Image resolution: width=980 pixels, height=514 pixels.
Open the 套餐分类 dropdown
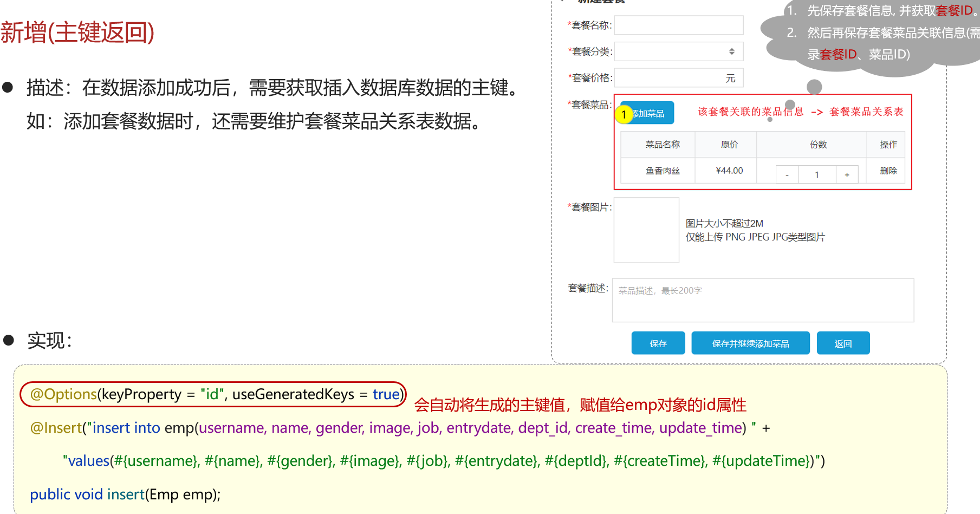(x=679, y=51)
